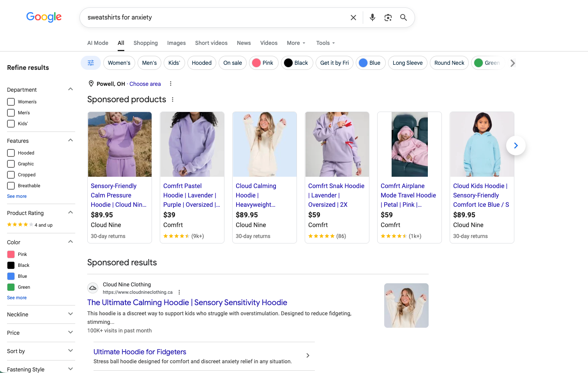Select the Round Neck filter chip

click(449, 63)
